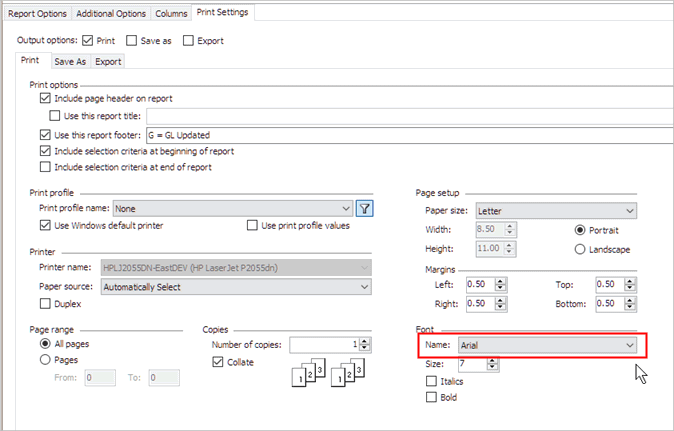The width and height of the screenshot is (674, 431).
Task: Expand the Paper size dropdown
Action: tap(629, 211)
